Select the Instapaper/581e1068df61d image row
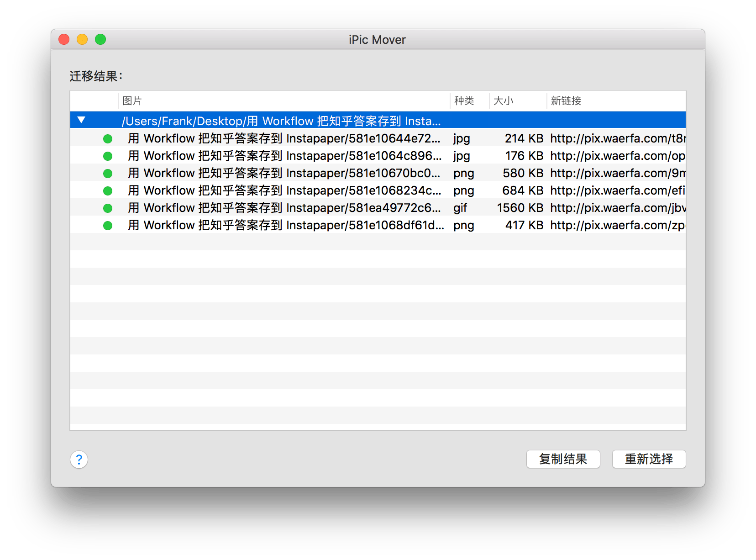The image size is (756, 560). tap(378, 225)
